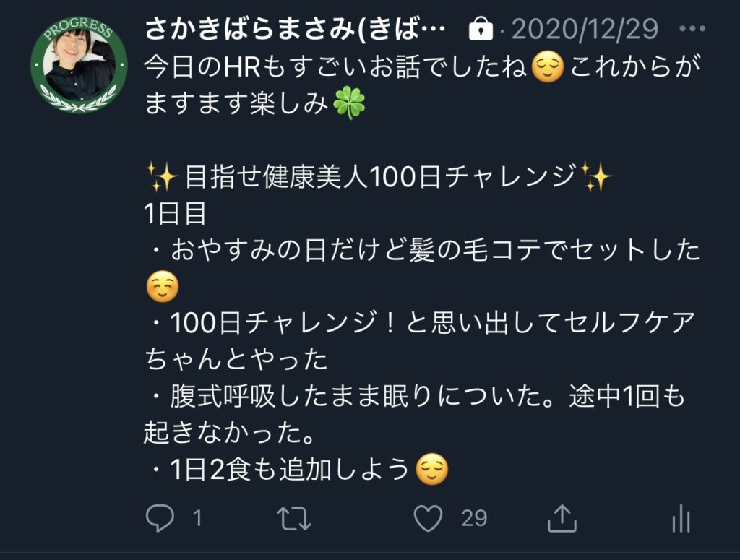Image resolution: width=740 pixels, height=560 pixels.
Task: View tweet analytics bar chart icon
Action: (x=681, y=519)
